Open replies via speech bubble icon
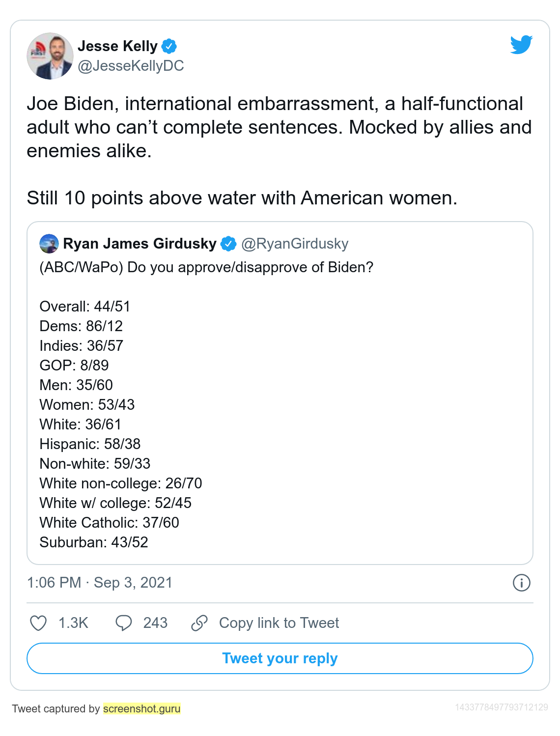 tap(123, 623)
